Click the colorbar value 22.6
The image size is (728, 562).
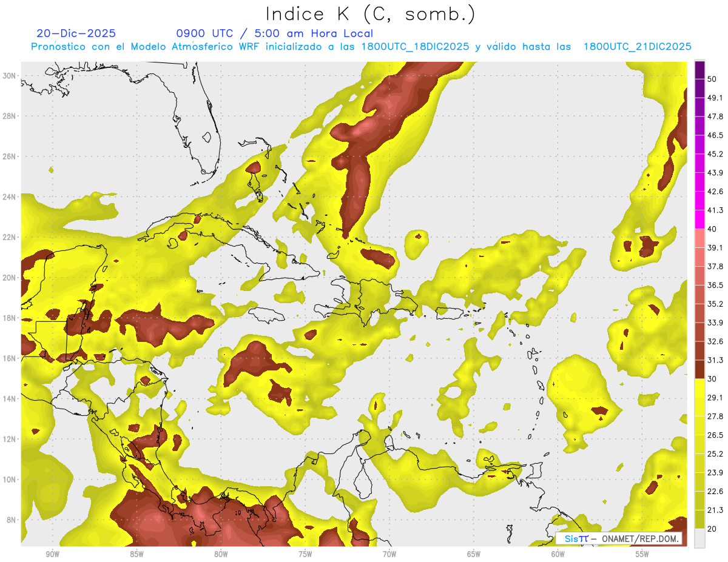715,491
